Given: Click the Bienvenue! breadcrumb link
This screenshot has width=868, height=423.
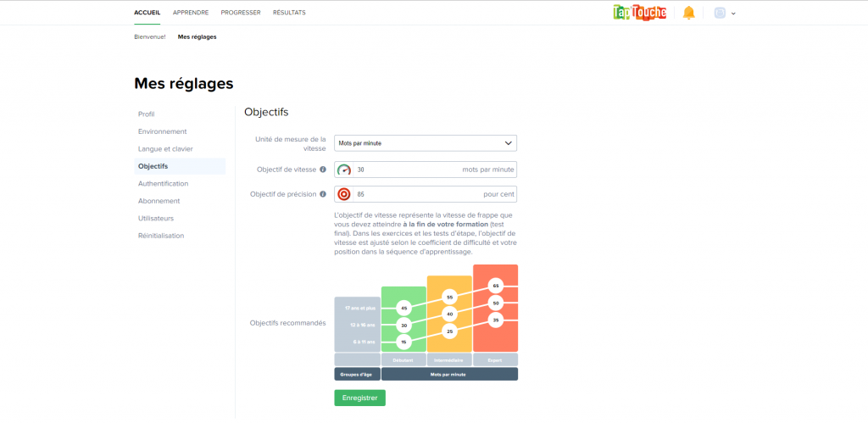Looking at the screenshot, I should coord(150,37).
